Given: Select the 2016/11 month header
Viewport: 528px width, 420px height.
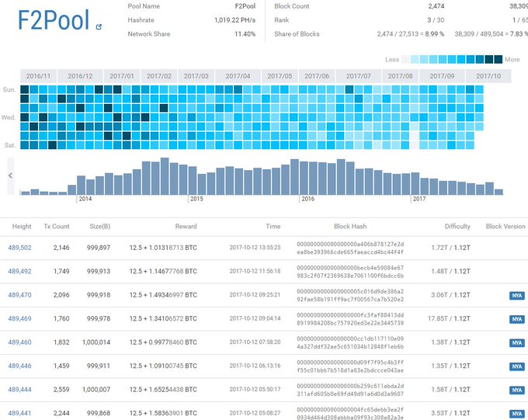Looking at the screenshot, I should [x=38, y=76].
